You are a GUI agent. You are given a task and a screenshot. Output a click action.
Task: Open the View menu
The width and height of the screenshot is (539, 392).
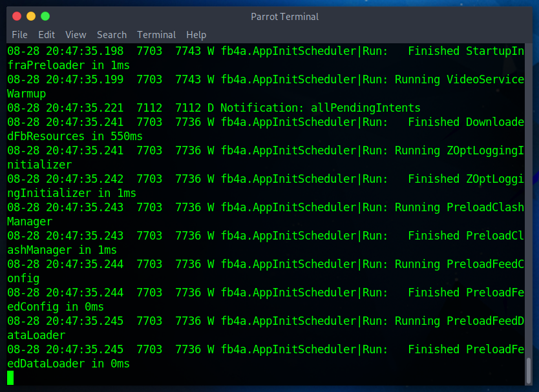[76, 35]
